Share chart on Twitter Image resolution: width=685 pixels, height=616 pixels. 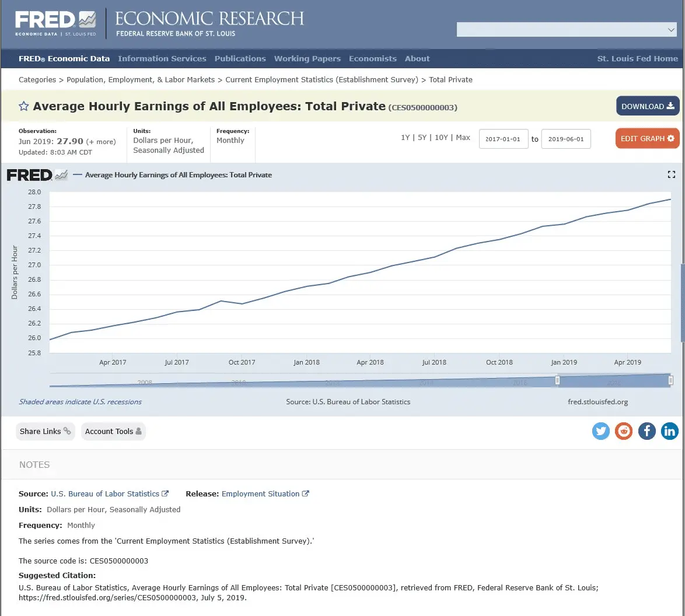(601, 431)
